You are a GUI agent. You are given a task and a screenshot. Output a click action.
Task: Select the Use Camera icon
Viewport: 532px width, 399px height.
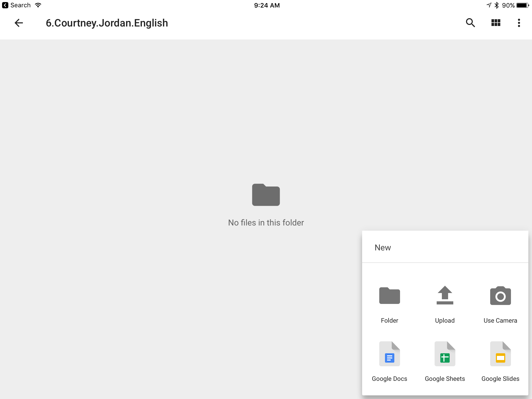click(x=500, y=296)
